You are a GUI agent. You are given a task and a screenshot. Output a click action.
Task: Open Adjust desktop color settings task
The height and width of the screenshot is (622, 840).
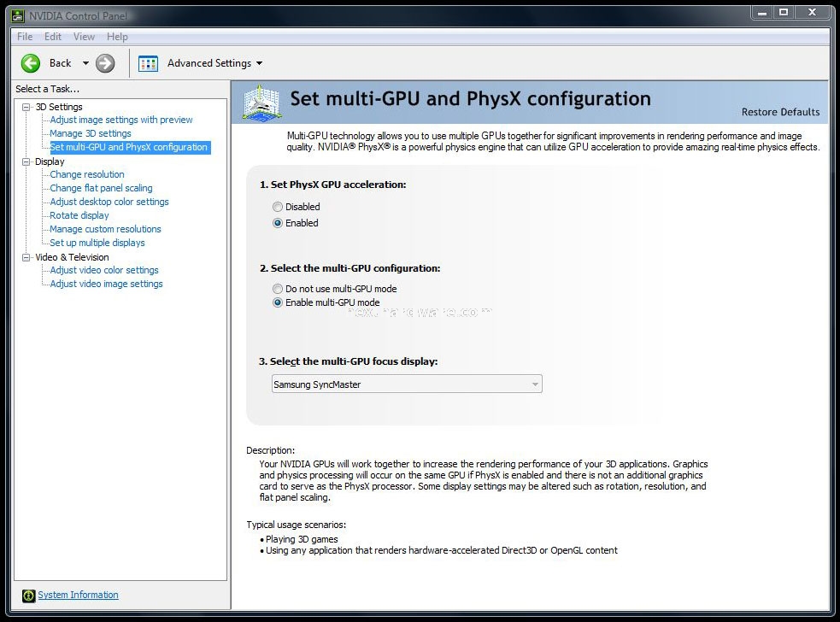click(x=109, y=202)
